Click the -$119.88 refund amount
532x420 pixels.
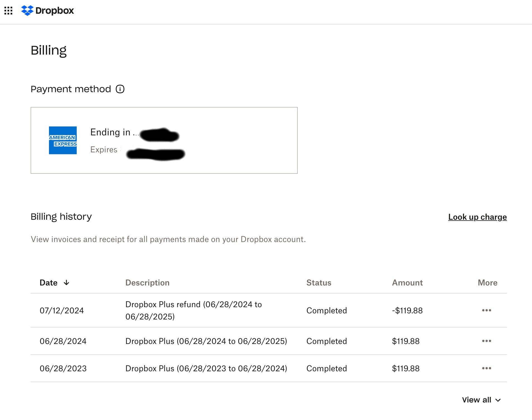click(x=407, y=311)
